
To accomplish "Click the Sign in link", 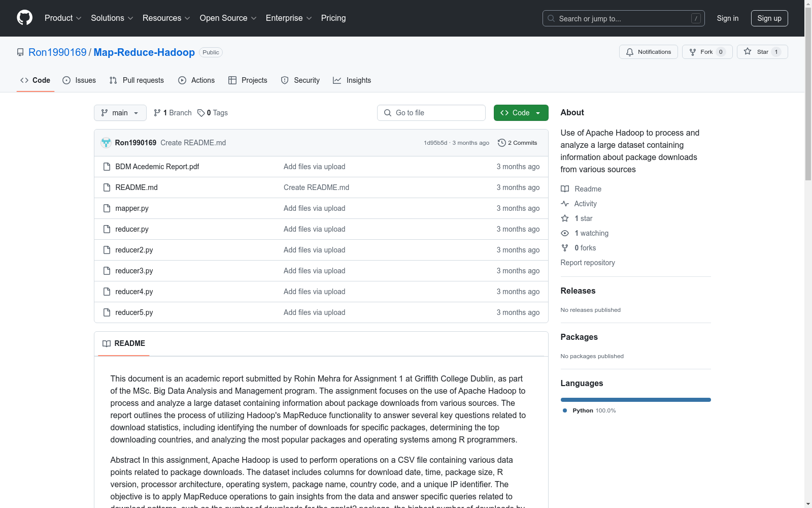I will pyautogui.click(x=728, y=18).
